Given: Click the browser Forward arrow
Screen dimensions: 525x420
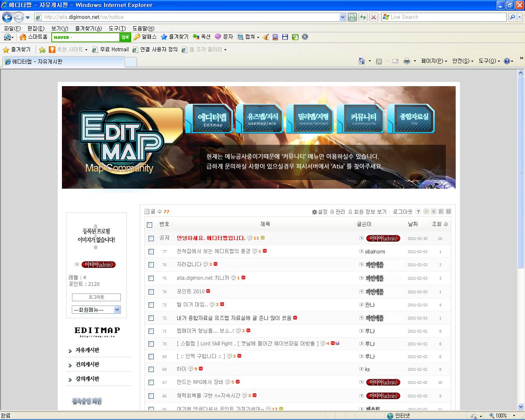Looking at the screenshot, I should coord(18,17).
